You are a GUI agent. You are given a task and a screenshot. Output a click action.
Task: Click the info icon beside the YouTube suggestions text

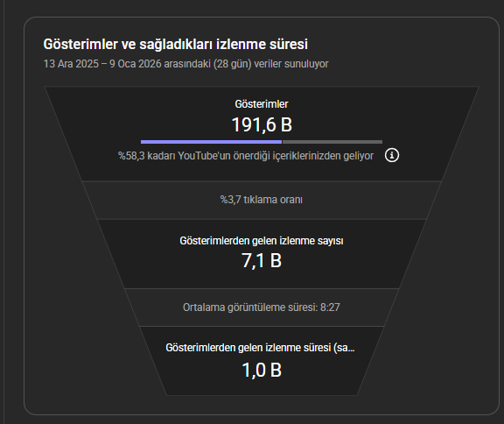tap(392, 155)
